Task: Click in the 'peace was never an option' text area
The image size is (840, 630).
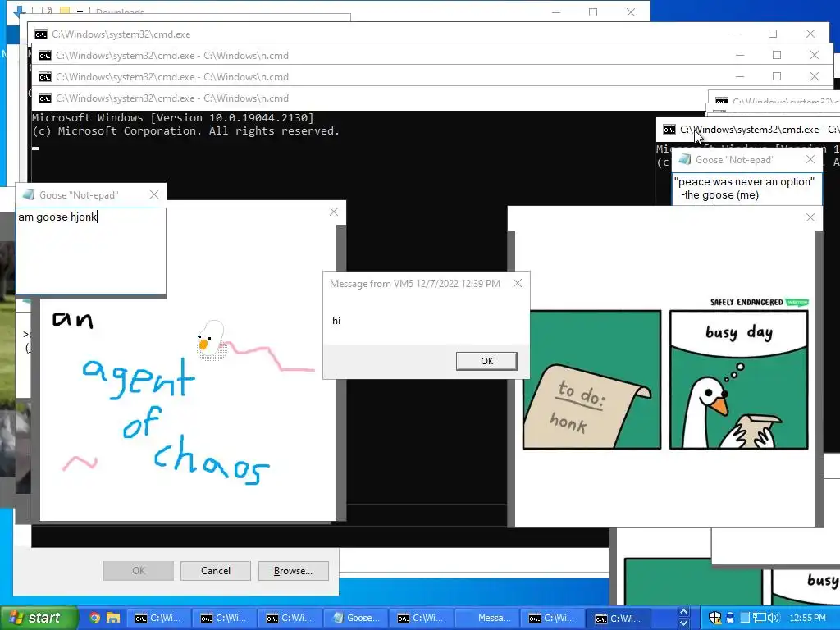Action: pos(746,190)
